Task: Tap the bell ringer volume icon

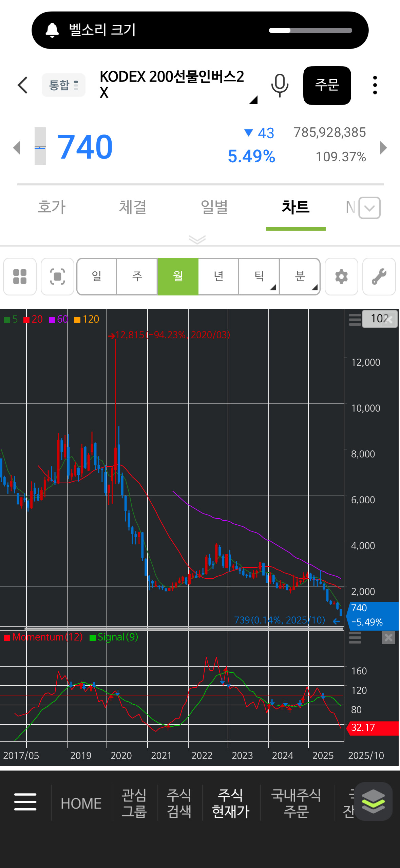Action: (x=52, y=30)
